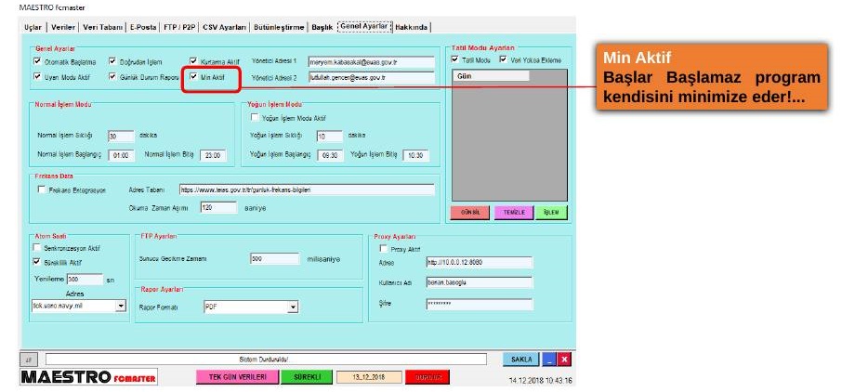
Task: Click the TEK GÜN VERİLERİ button
Action: [x=236, y=377]
